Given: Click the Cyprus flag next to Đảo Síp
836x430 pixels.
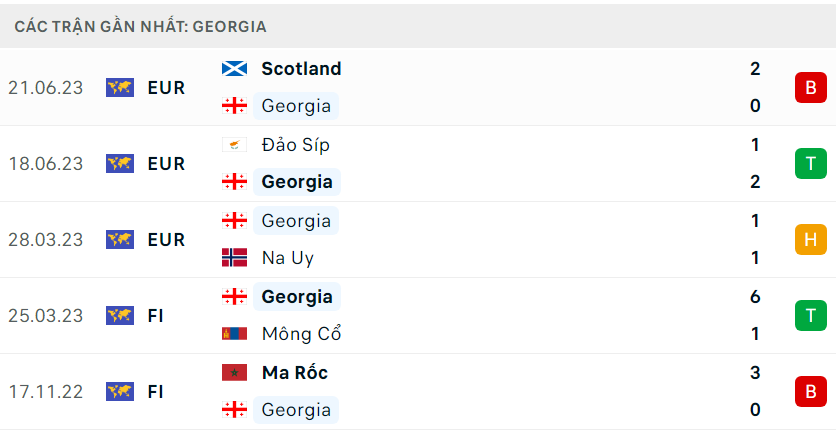Looking at the screenshot, I should [235, 145].
